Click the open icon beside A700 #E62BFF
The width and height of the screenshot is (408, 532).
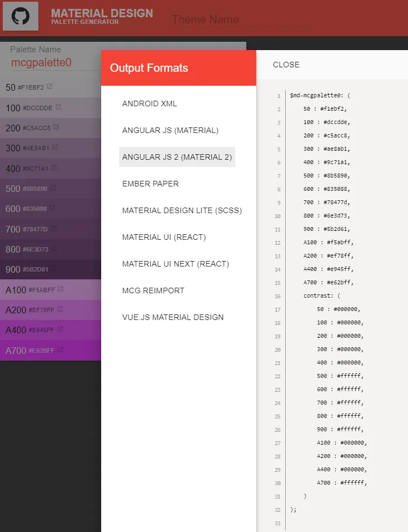point(61,349)
